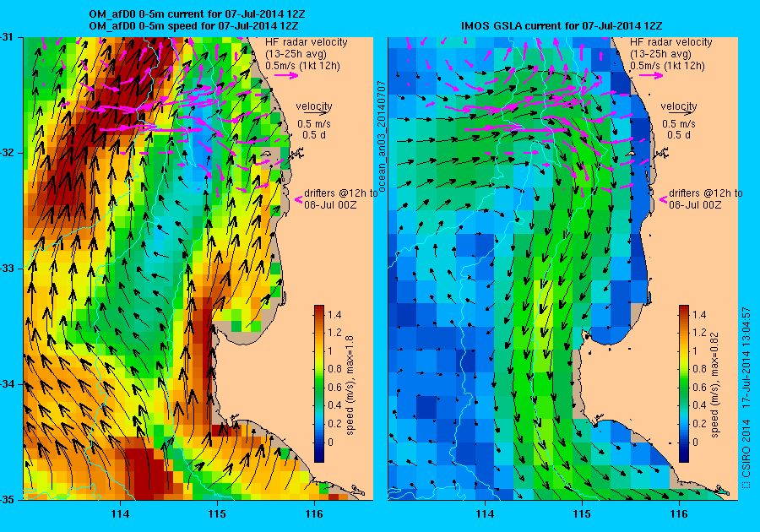
Task: Click the magenta HF radar arrow in right legend
Action: [x=651, y=75]
